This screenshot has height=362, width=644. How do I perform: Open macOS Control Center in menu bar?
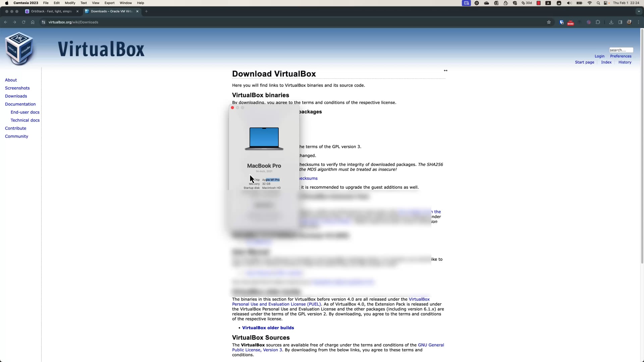pyautogui.click(x=606, y=3)
